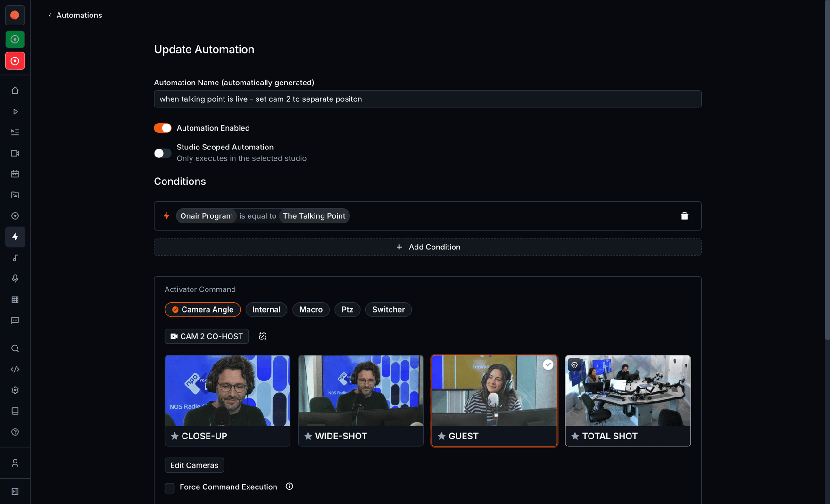Open the music note sidebar icon
This screenshot has width=830, height=504.
(x=15, y=258)
